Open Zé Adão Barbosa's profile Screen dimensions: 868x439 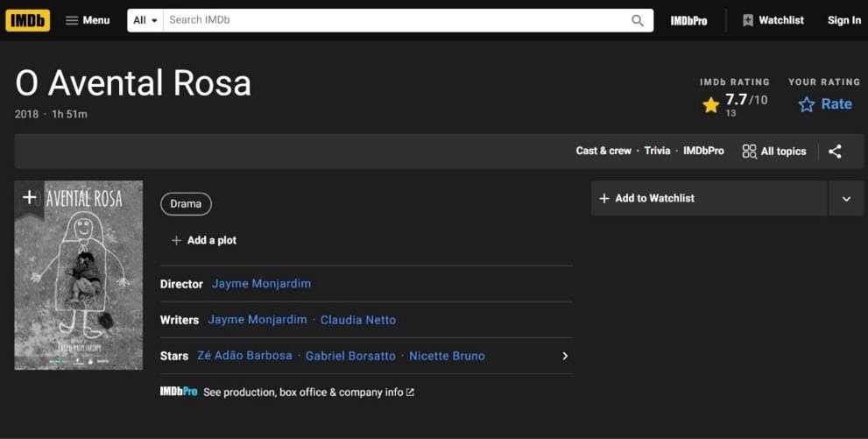coord(244,356)
